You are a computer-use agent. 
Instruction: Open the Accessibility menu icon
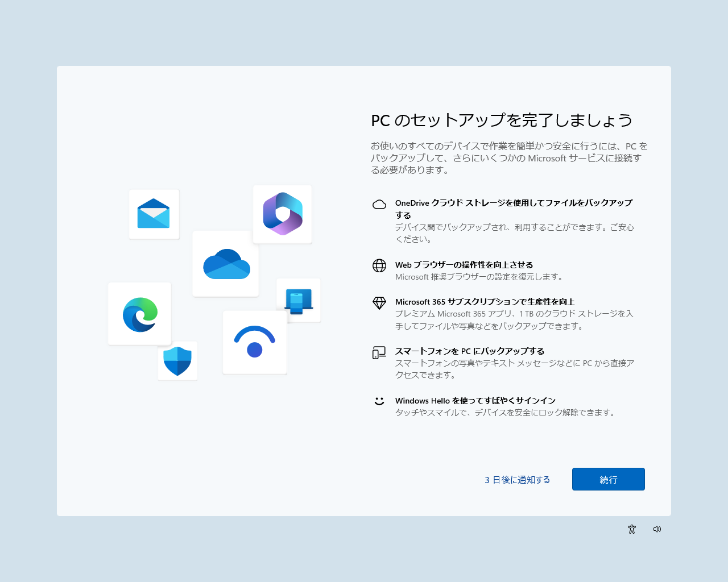click(x=632, y=529)
